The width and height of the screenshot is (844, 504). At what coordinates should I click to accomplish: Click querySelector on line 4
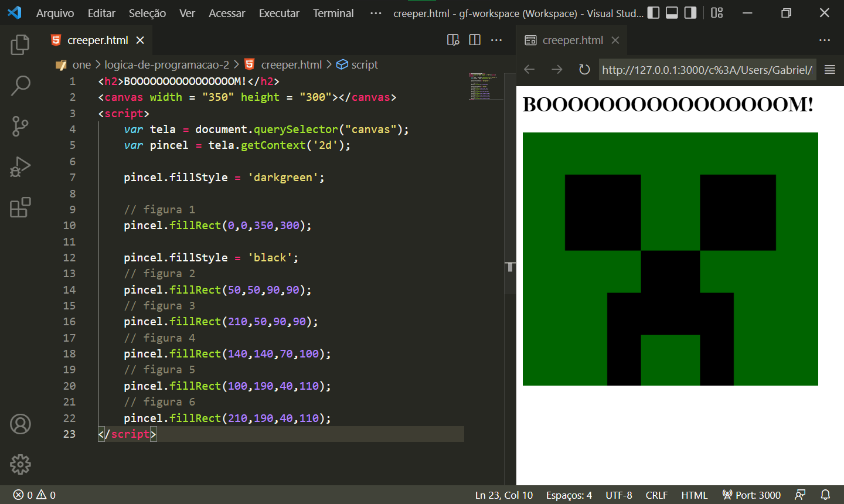(296, 129)
